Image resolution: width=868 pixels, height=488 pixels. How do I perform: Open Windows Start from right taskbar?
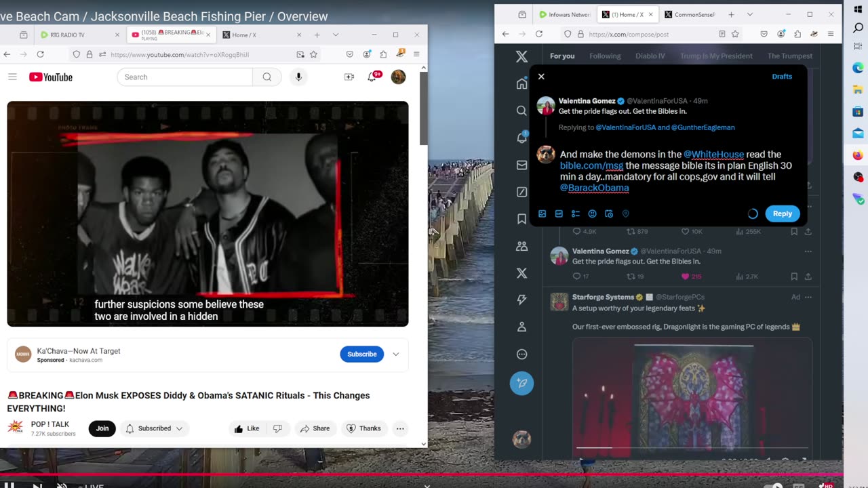pyautogui.click(x=858, y=9)
